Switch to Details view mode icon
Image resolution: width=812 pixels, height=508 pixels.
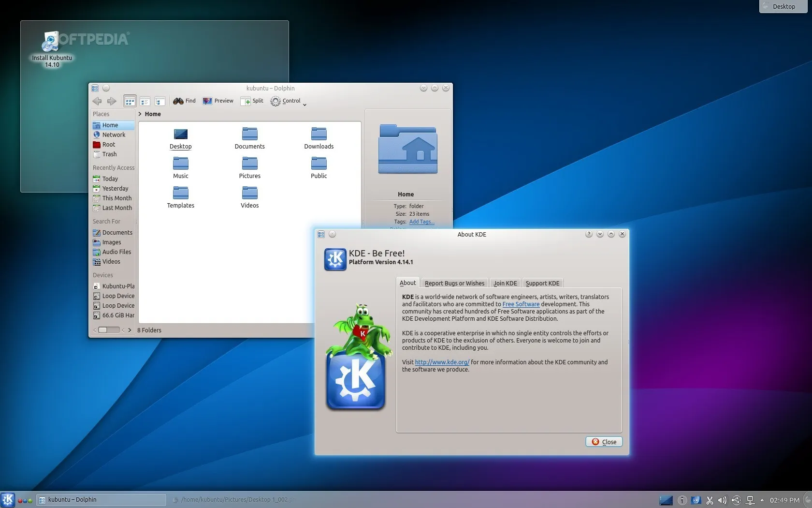[x=160, y=101]
